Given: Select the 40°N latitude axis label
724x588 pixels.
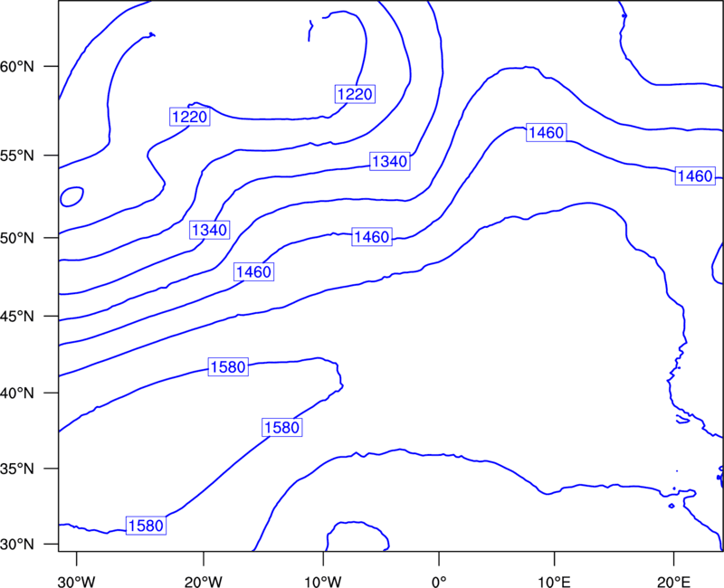Looking at the screenshot, I should tap(17, 394).
